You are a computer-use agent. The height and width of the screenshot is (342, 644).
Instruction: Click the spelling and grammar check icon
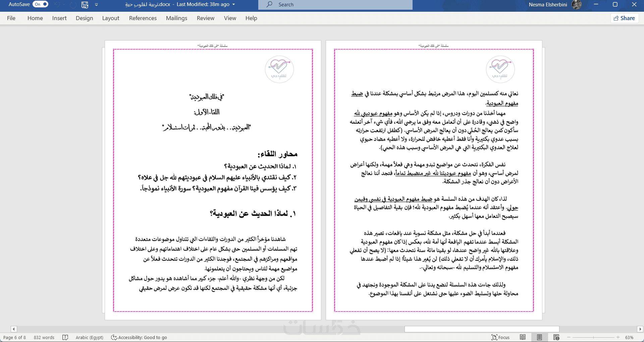tap(65, 337)
